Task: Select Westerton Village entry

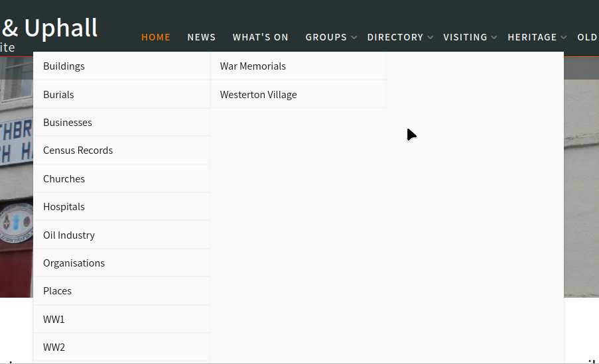Action: point(258,95)
